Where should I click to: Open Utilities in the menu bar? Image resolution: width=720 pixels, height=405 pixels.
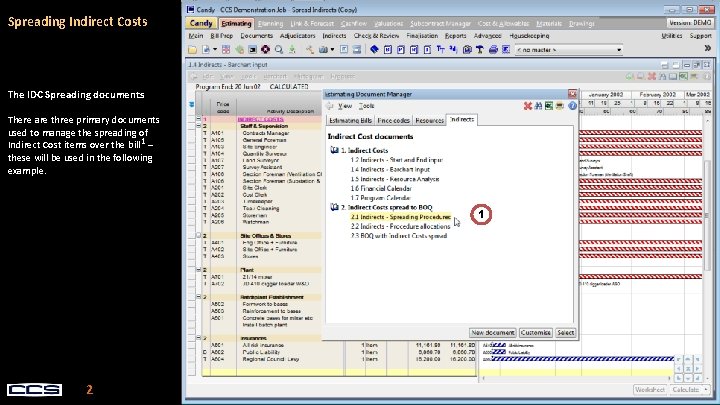click(672, 36)
